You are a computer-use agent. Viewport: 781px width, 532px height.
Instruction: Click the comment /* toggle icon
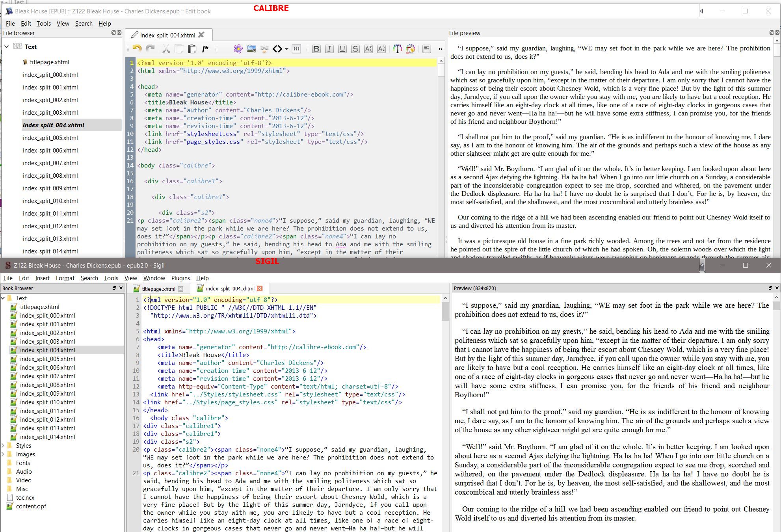(x=205, y=49)
